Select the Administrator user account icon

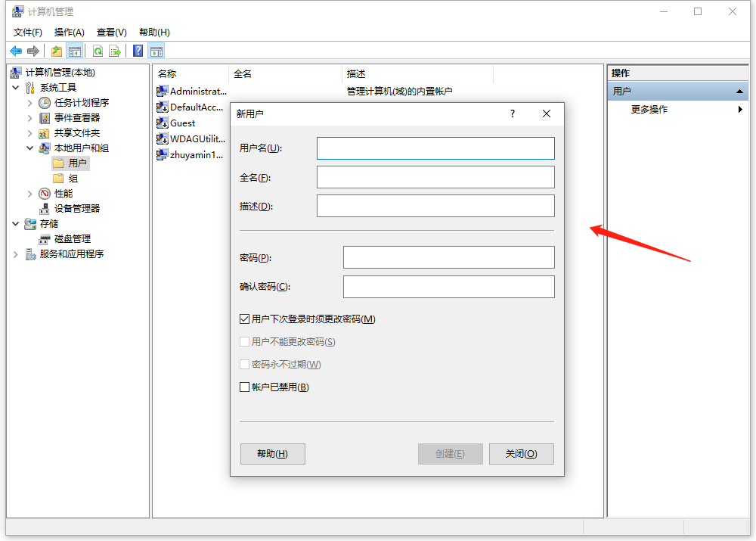[162, 91]
